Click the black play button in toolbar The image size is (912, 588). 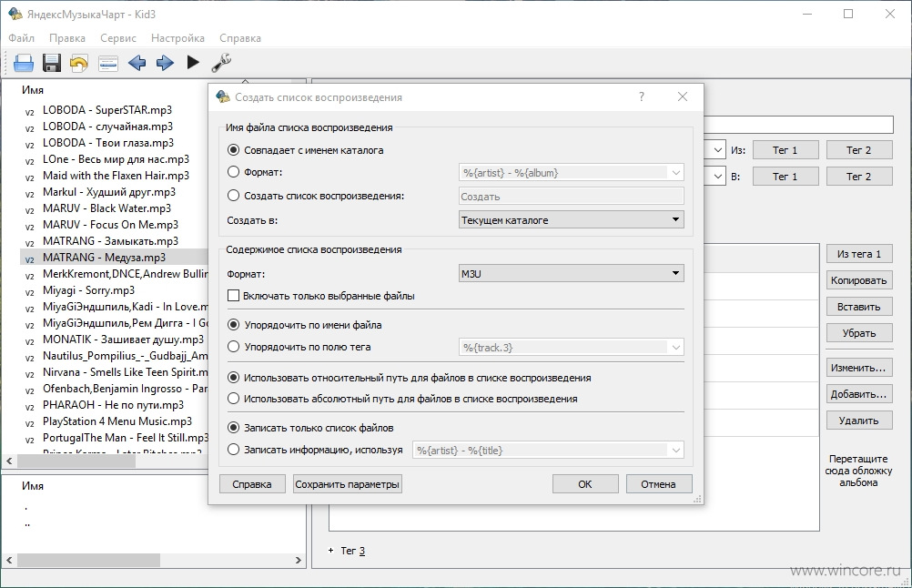193,62
